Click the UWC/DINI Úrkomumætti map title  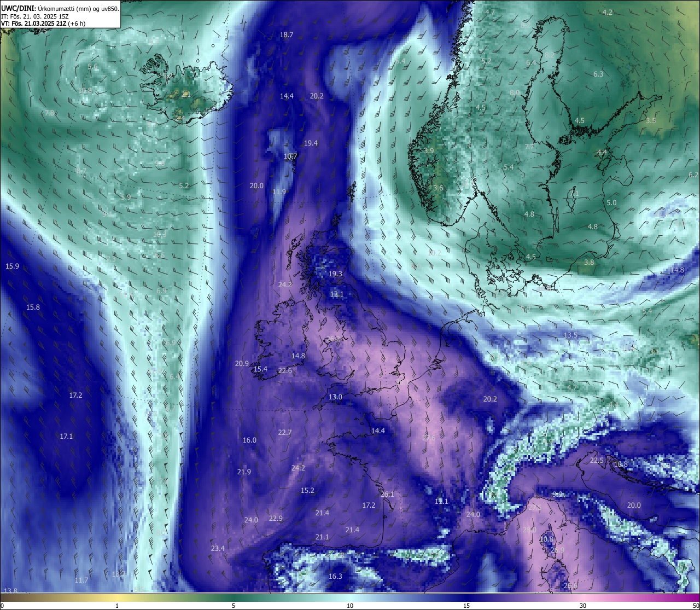coord(59,9)
